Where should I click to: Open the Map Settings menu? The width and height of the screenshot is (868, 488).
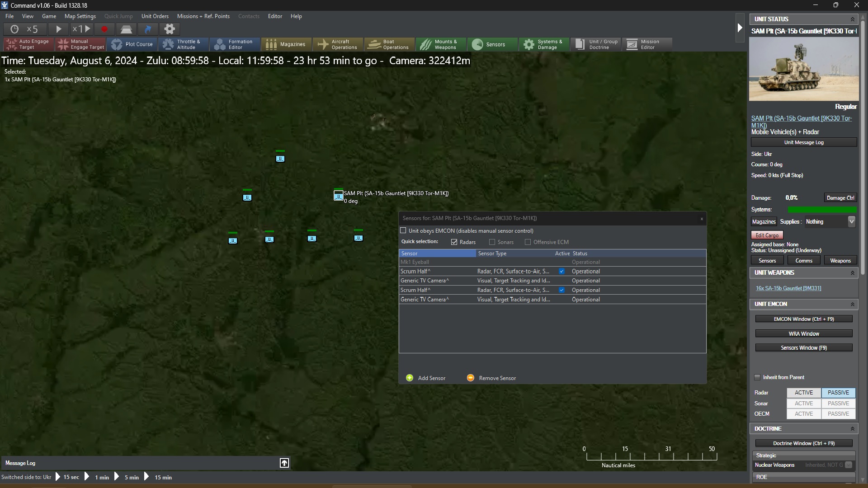[x=80, y=16]
